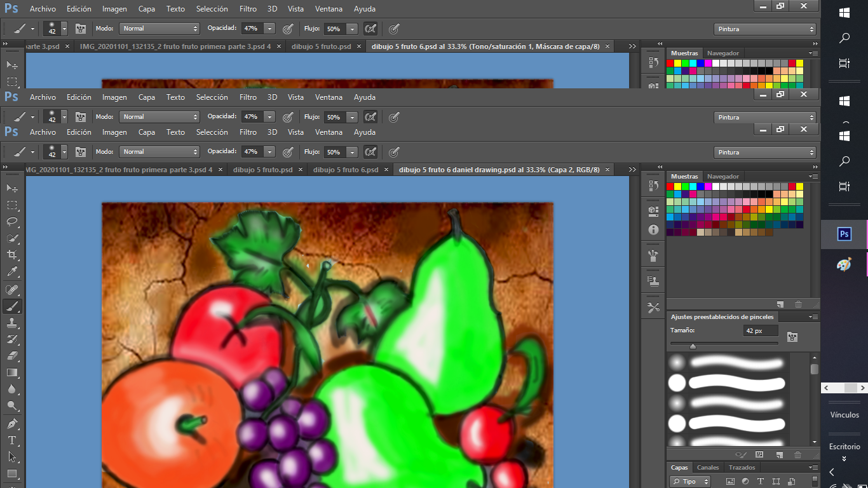The width and height of the screenshot is (868, 488).
Task: Open Opacidad slider arrow in front window
Action: [269, 152]
